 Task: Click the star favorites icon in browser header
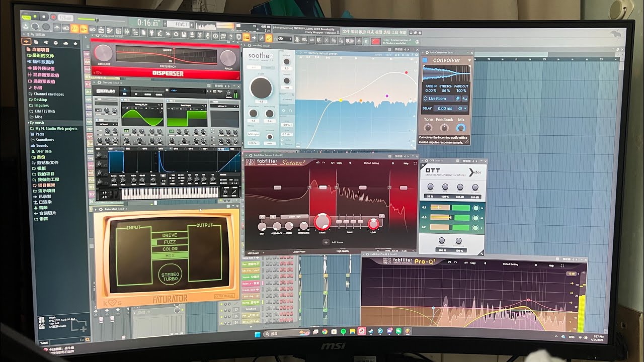point(75,44)
